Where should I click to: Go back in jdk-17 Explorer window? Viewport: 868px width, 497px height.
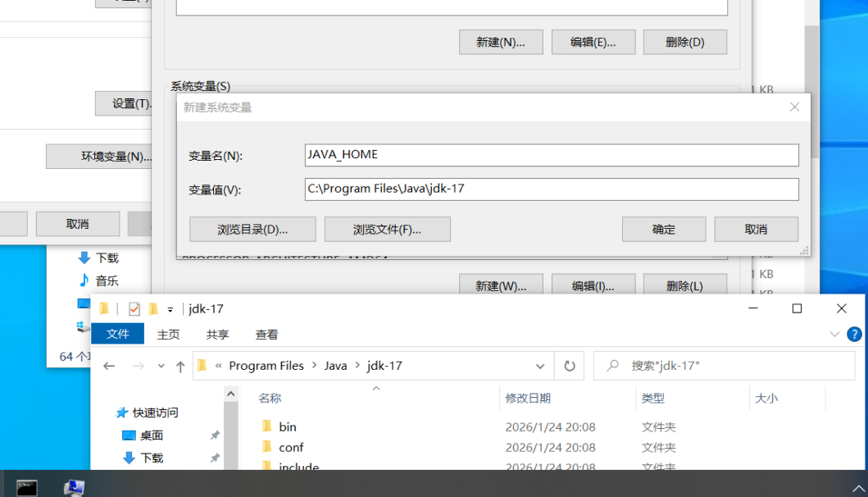point(109,366)
